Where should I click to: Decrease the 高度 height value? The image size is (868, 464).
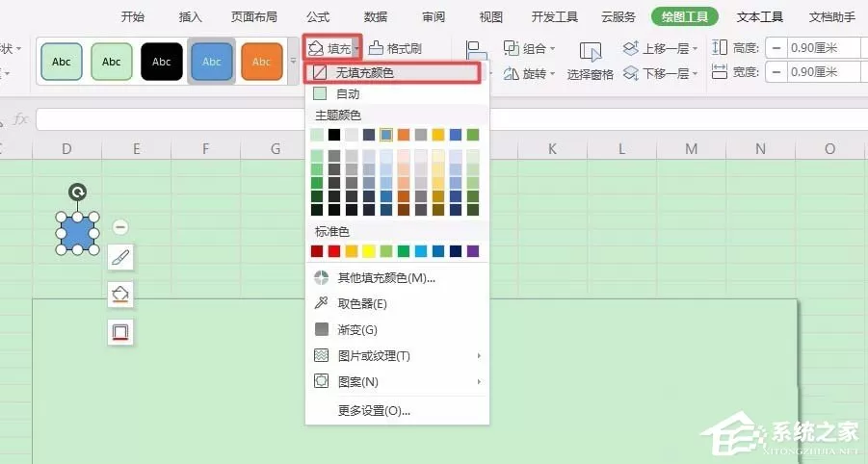pyautogui.click(x=776, y=48)
